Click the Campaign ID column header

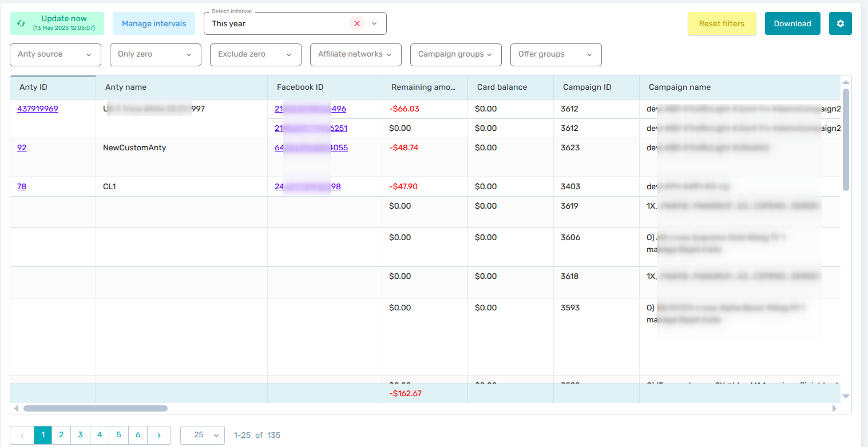(596, 87)
